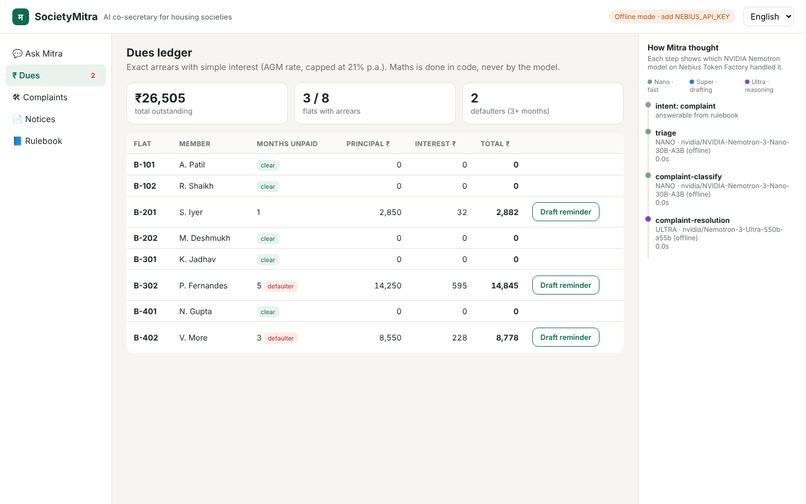Draft reminder for S. Iyer B-201

tap(565, 212)
